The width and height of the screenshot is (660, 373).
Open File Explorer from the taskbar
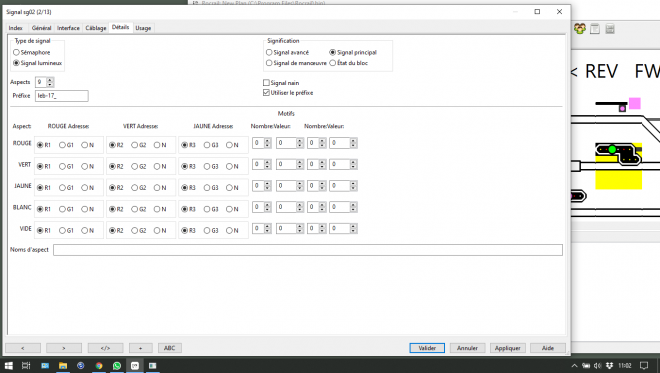[x=63, y=365]
